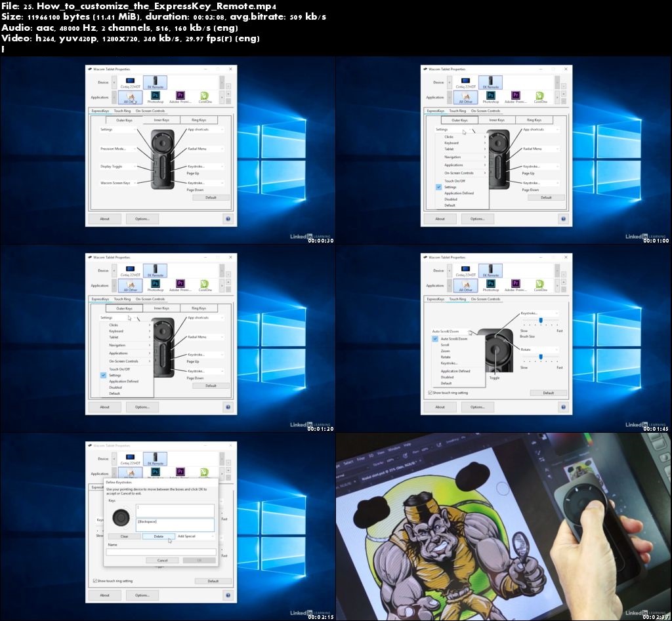Select EK Remote device in 00:00:30 frame
672x621 pixels.
coord(155,82)
